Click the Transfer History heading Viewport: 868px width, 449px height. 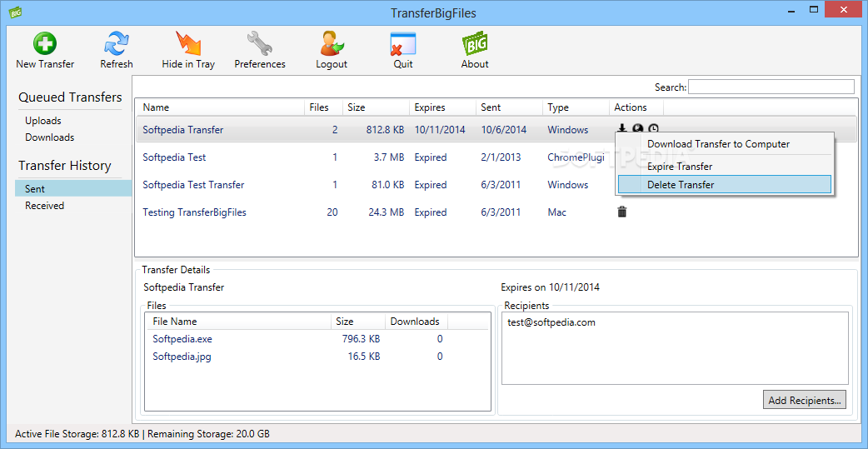(65, 166)
